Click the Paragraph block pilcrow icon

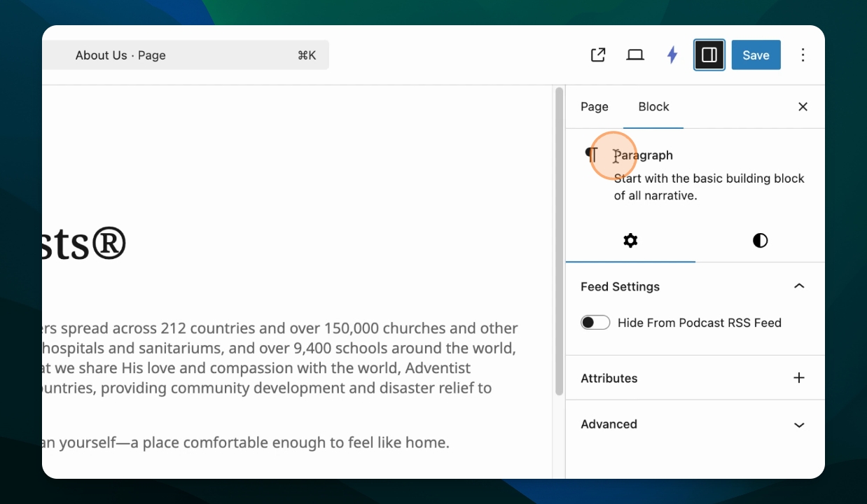(x=592, y=155)
